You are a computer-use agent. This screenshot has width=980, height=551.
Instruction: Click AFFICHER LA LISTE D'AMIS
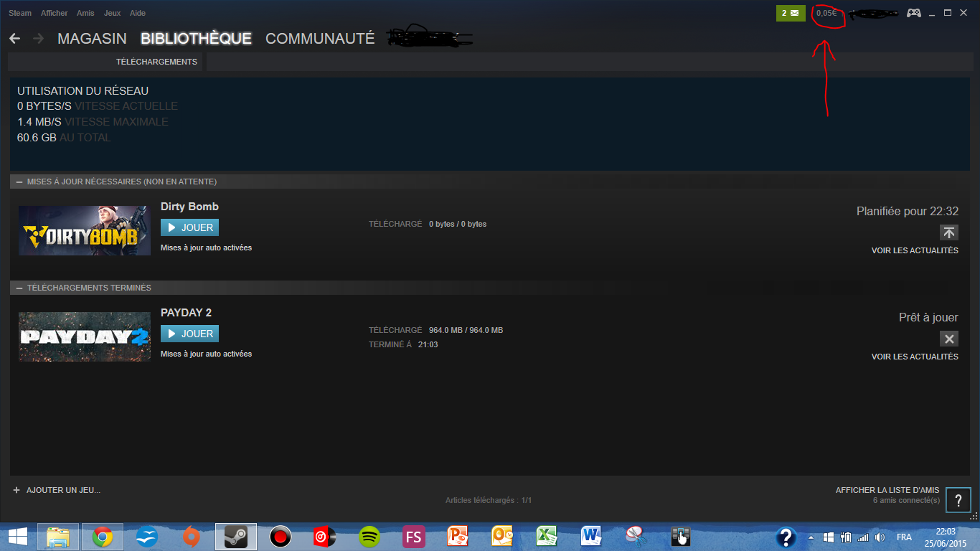tap(887, 490)
